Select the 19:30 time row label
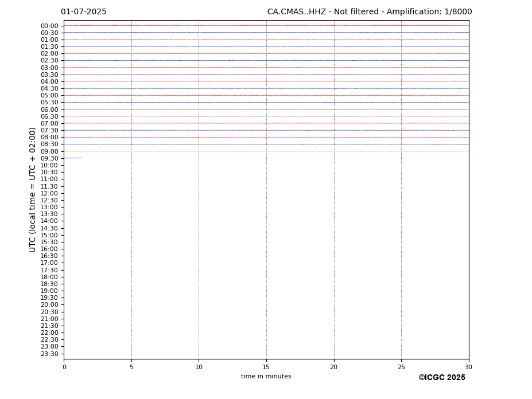 click(49, 298)
